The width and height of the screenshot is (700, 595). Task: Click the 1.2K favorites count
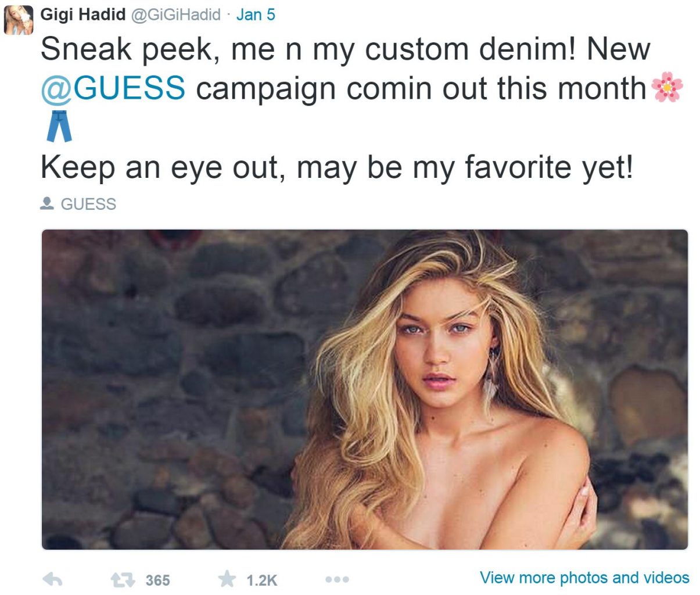(x=261, y=580)
